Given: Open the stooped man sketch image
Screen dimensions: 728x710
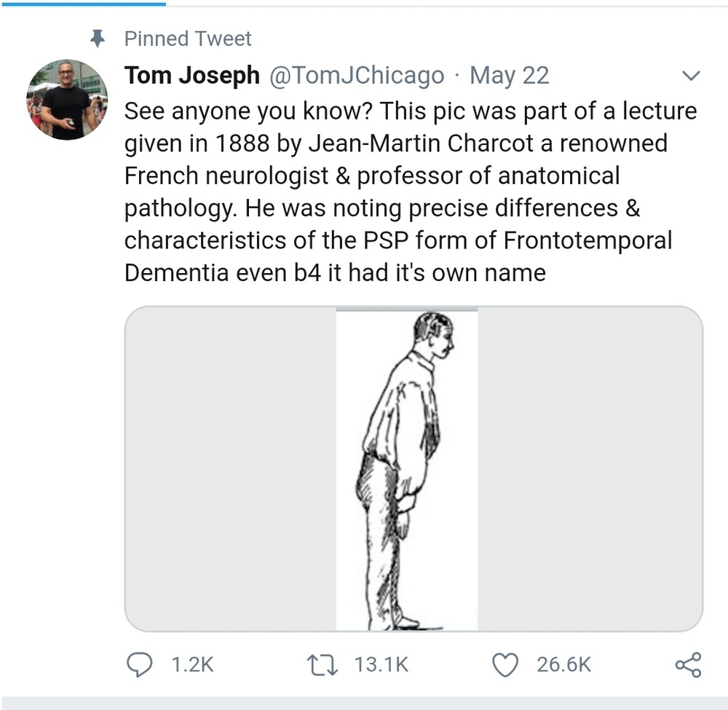Looking at the screenshot, I should click(x=406, y=470).
